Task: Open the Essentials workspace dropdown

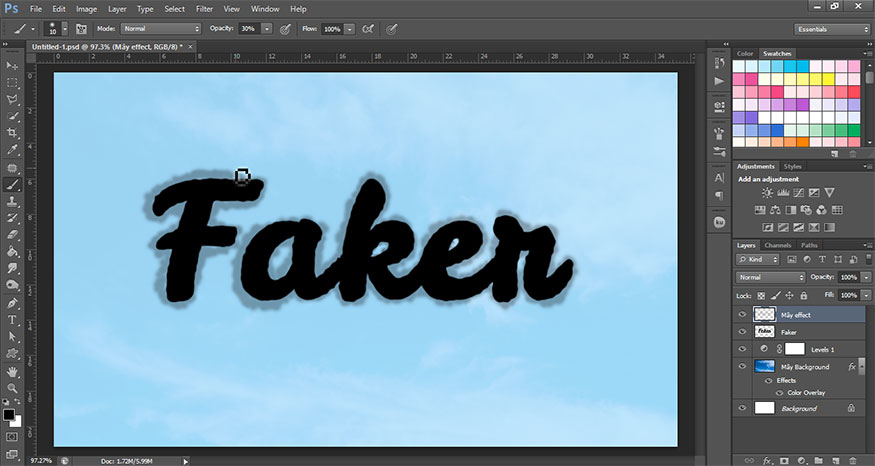Action: 832,29
